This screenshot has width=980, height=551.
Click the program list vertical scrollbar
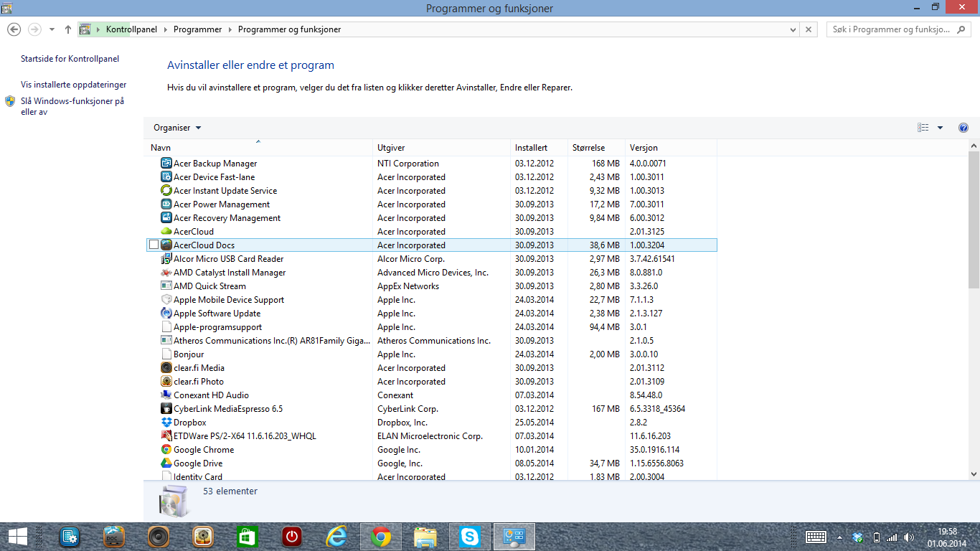(974, 219)
